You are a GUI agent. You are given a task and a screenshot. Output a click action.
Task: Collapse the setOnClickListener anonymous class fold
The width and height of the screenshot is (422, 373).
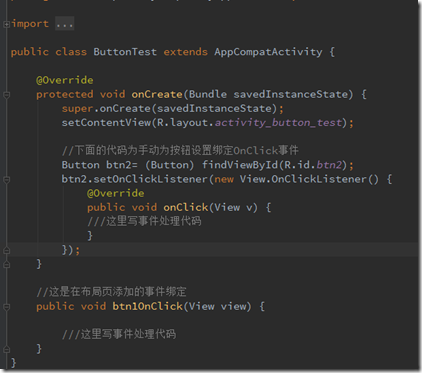pos(6,180)
